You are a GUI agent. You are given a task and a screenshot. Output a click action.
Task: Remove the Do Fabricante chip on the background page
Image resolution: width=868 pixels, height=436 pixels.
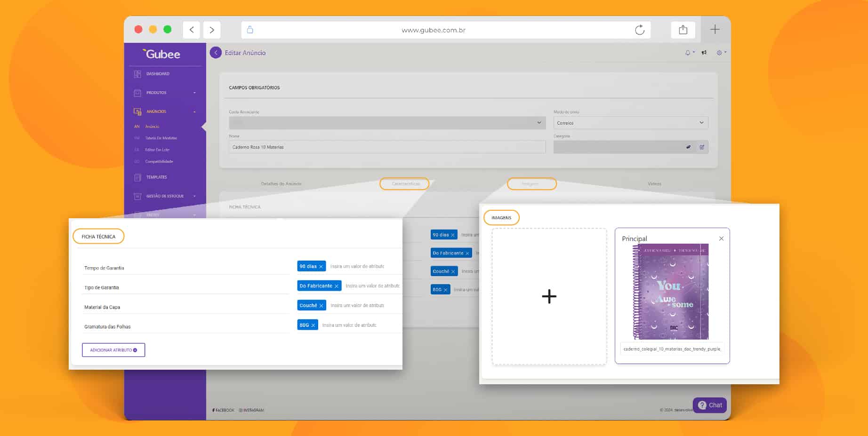[x=467, y=253]
